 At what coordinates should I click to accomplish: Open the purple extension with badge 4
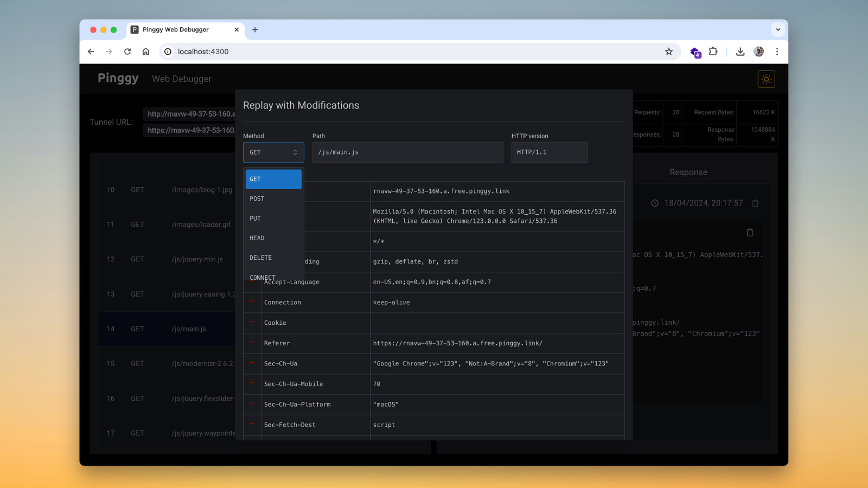pos(695,52)
